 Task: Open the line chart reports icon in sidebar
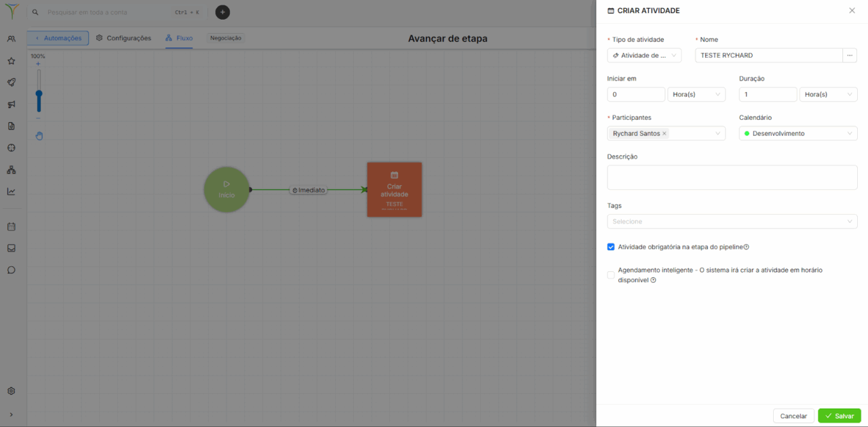click(12, 191)
